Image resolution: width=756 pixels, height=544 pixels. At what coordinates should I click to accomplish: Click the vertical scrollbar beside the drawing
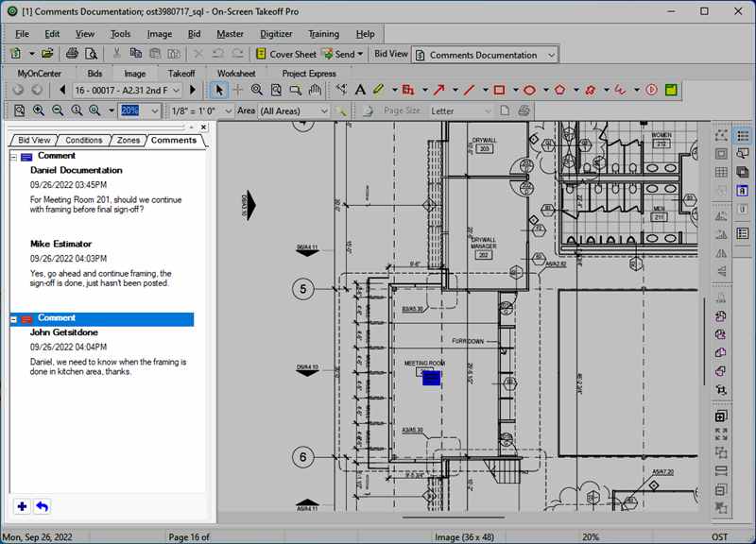[x=704, y=342]
